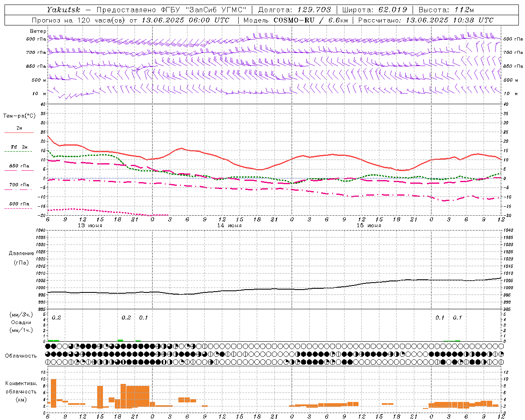This screenshot has height=420, width=525.
Task: Select the Модель COSMO-RU / 6.6км label
Action: (295, 20)
